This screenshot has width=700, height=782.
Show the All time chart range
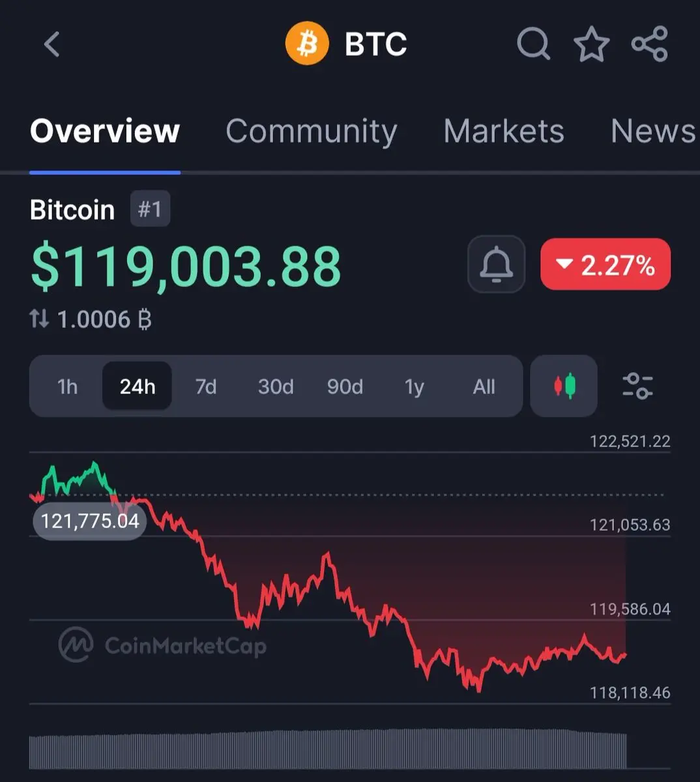click(484, 386)
